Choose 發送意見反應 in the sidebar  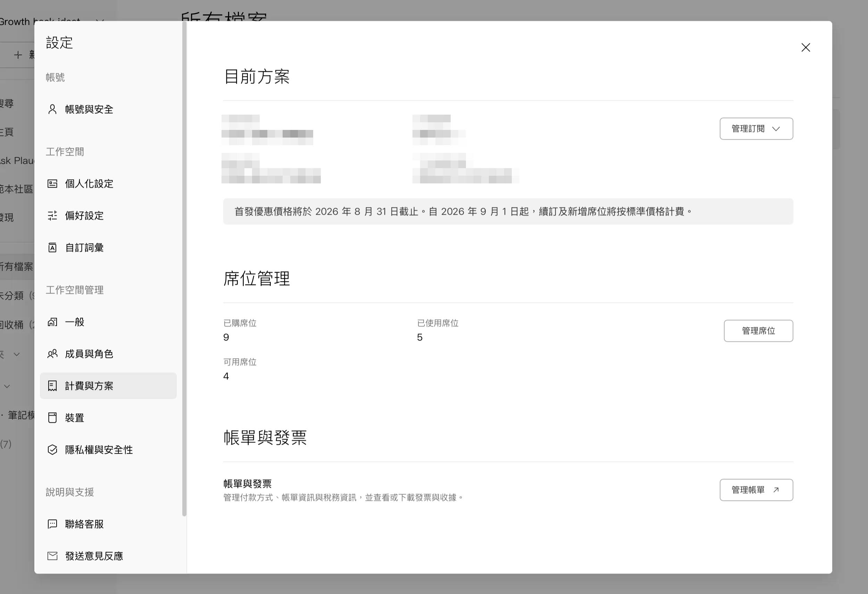(x=108, y=556)
